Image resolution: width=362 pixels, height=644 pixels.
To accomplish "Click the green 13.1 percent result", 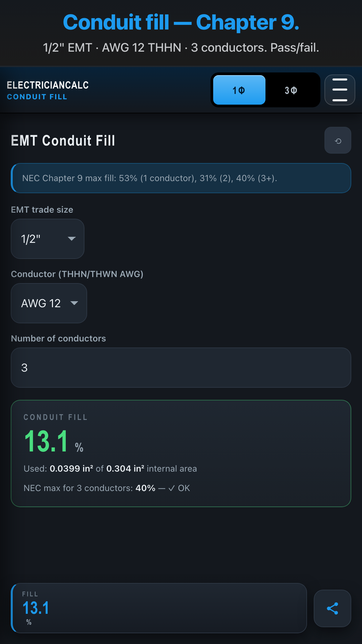I will (x=47, y=441).
